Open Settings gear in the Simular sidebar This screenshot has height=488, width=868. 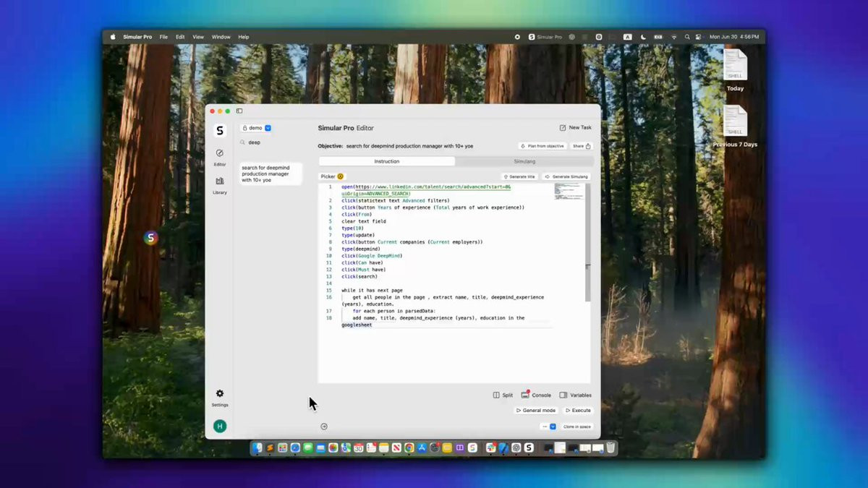pyautogui.click(x=220, y=397)
